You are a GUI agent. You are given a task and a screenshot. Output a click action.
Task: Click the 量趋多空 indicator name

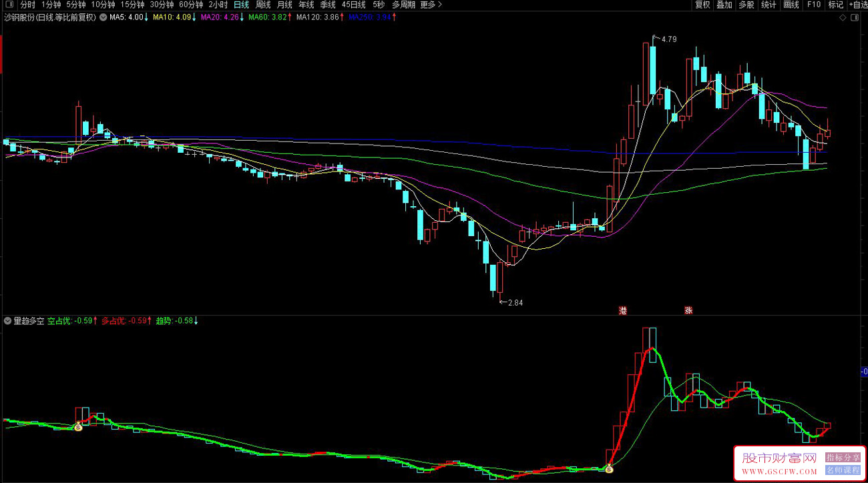click(x=29, y=321)
